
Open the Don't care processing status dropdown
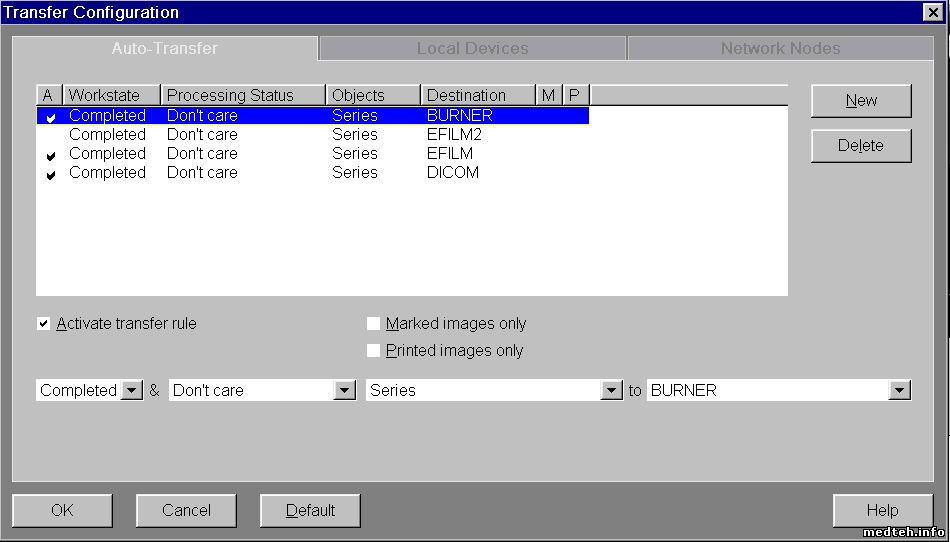345,391
